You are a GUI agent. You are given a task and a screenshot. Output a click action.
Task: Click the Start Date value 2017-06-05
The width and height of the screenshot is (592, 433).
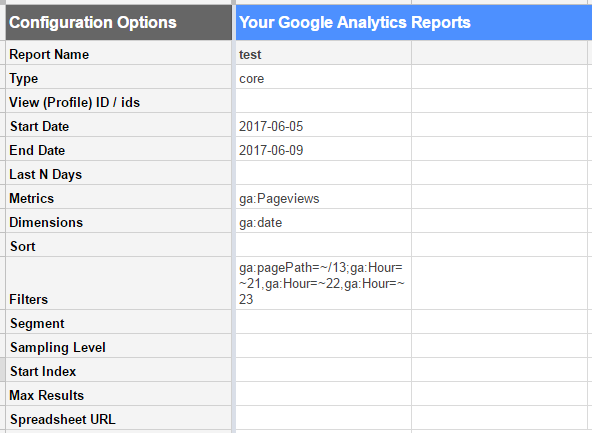(x=324, y=126)
